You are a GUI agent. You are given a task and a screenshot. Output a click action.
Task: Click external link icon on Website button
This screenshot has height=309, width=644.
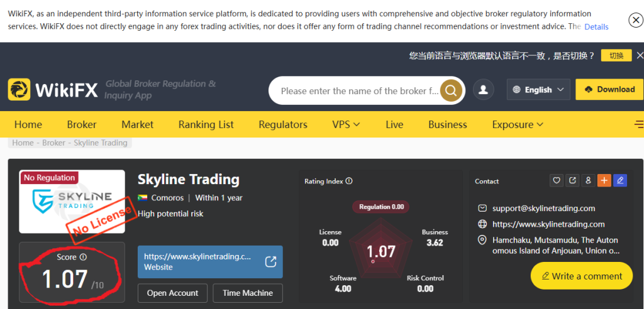(x=270, y=262)
